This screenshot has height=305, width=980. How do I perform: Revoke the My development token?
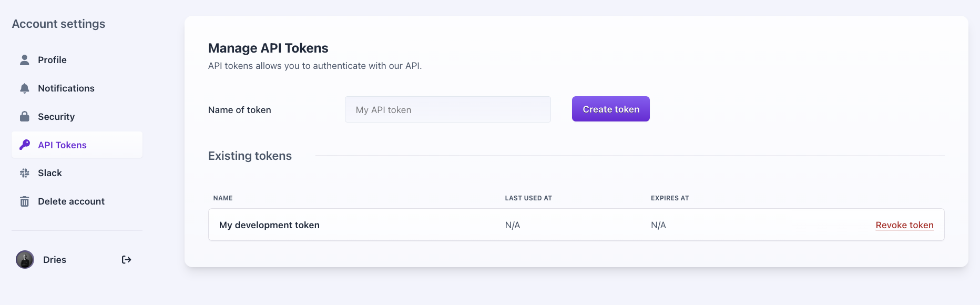tap(904, 225)
